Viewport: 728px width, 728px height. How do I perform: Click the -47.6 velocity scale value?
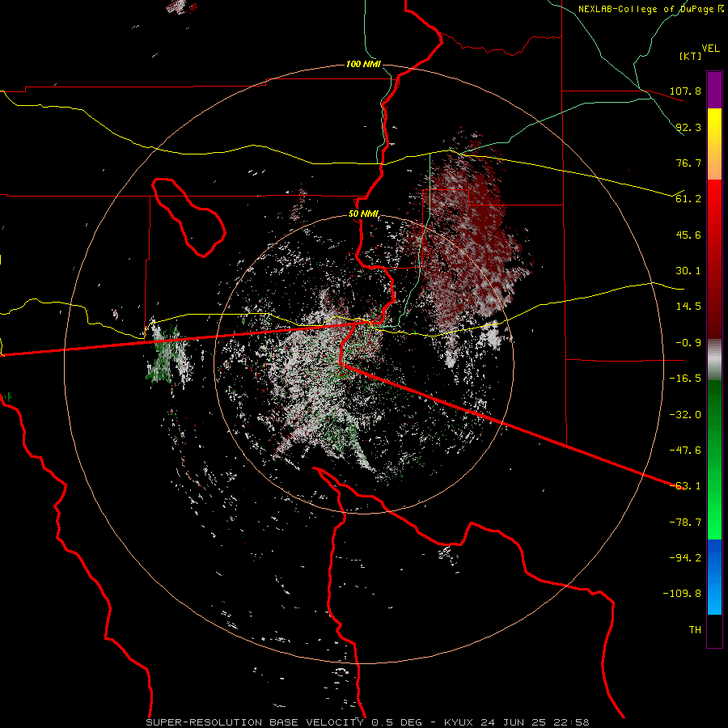685,451
